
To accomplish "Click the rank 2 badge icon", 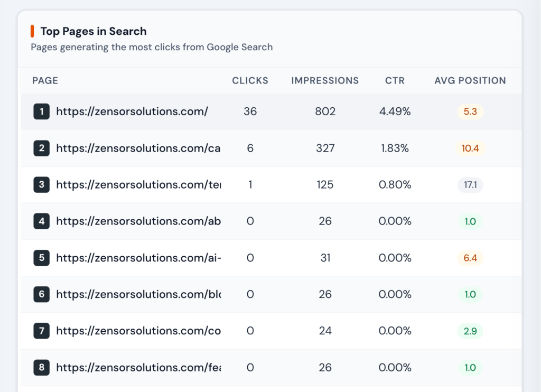I will [41, 148].
